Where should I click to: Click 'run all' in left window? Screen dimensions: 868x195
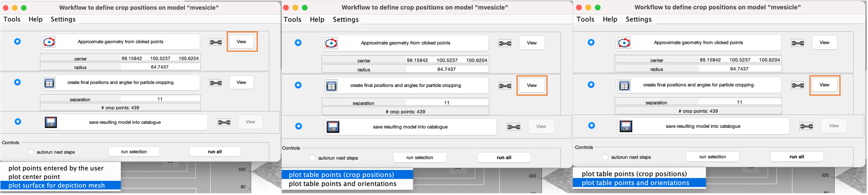click(215, 152)
